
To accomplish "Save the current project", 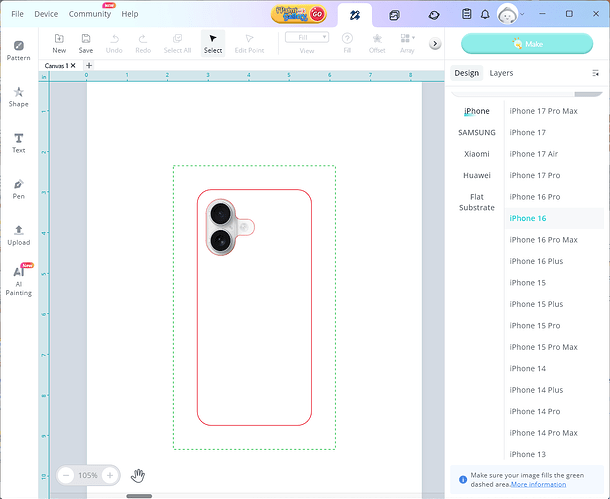I will pyautogui.click(x=86, y=43).
